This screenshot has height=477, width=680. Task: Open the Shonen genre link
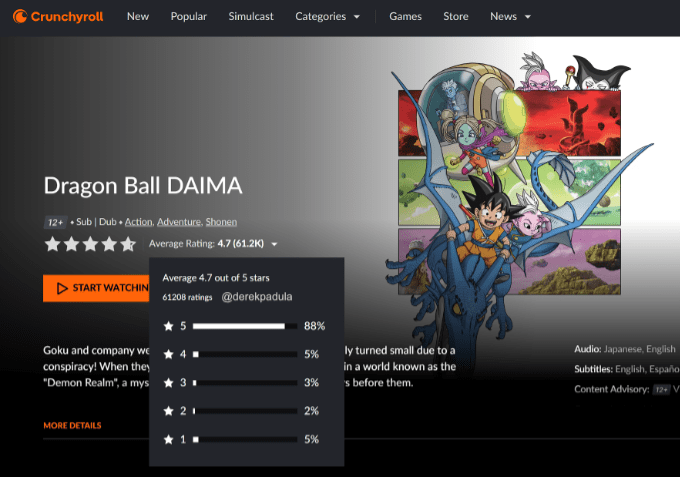point(221,221)
